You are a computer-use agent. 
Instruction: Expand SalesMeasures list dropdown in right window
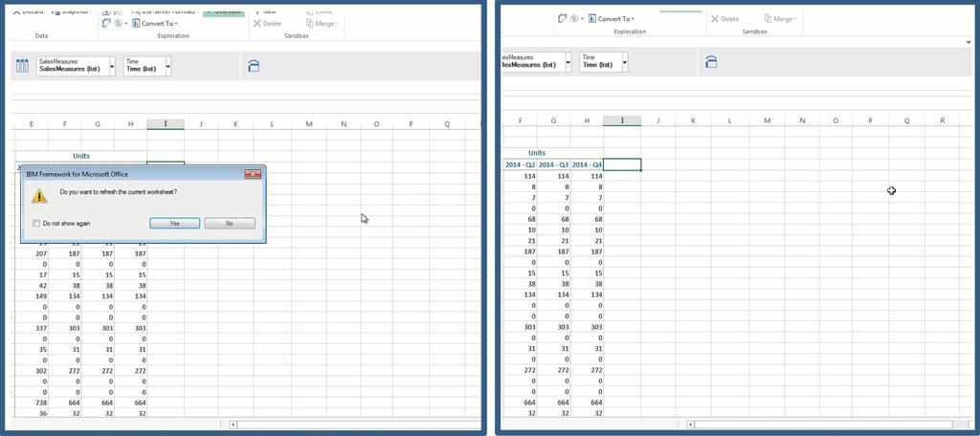click(x=568, y=62)
